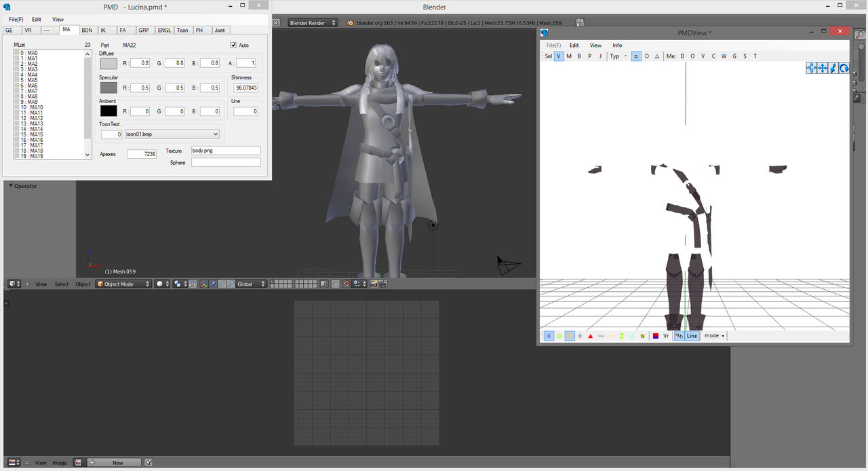The image size is (868, 471).
Task: Click the Vr button in PMDView bottom toolbar
Action: click(666, 336)
